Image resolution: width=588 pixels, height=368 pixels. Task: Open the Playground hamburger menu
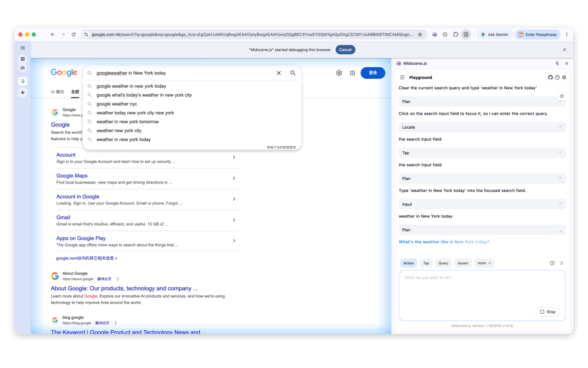tap(402, 77)
